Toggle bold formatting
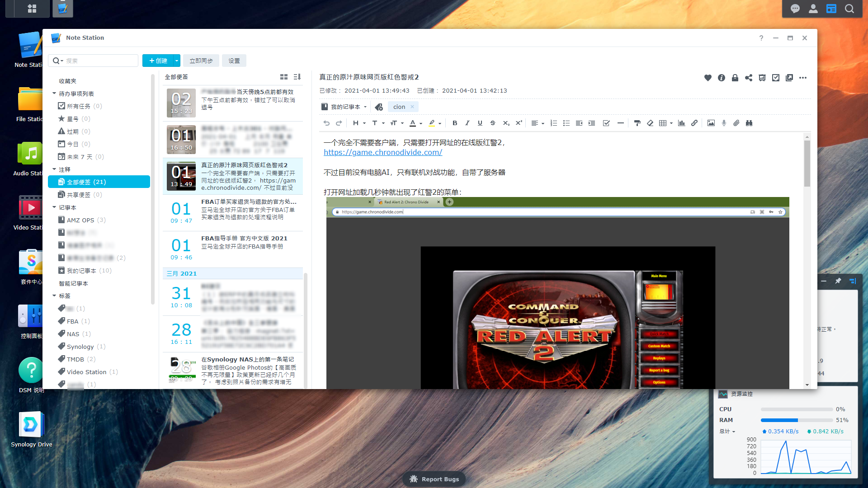868x488 pixels. point(455,123)
